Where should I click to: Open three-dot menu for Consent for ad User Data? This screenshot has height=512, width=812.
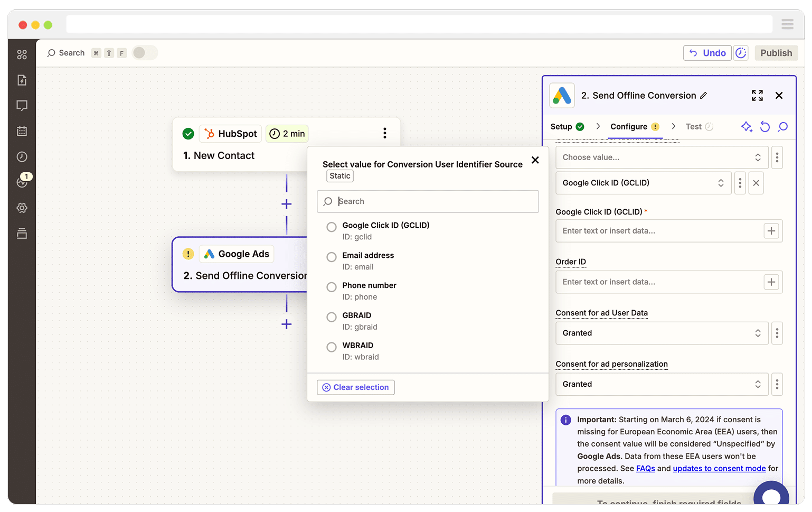pos(777,333)
